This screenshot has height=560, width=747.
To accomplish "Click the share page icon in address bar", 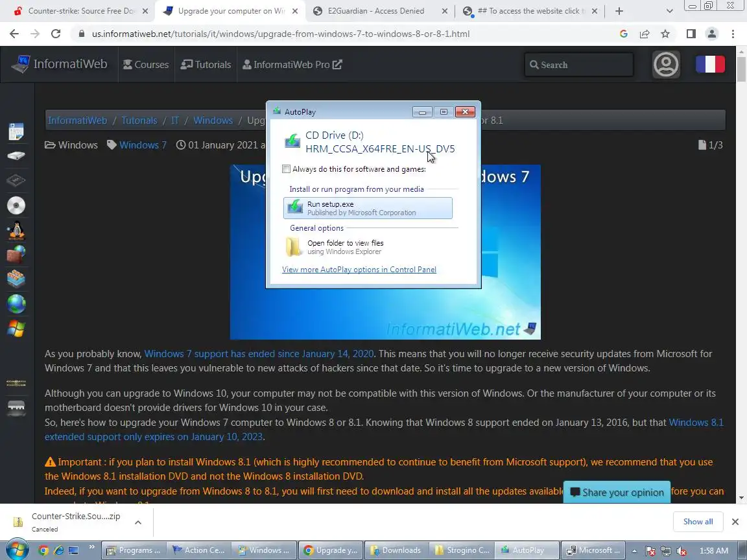I will pos(645,34).
